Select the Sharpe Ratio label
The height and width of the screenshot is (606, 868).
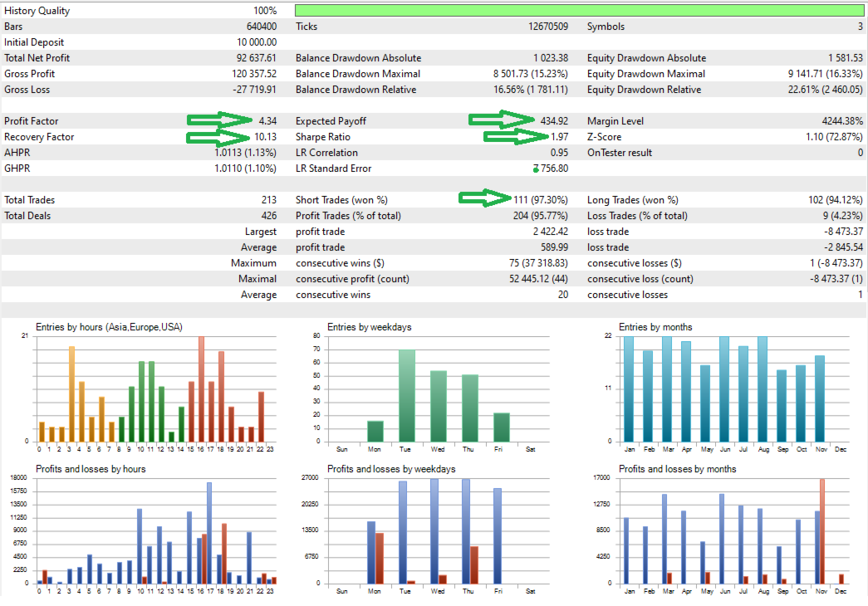323,137
